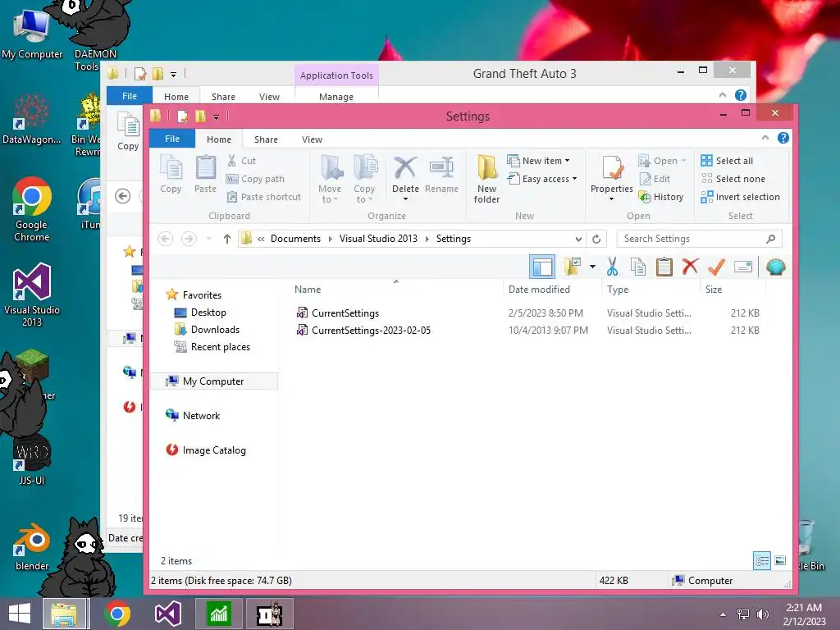Select the Home tab in Settings window
The image size is (840, 630).
pyautogui.click(x=219, y=139)
